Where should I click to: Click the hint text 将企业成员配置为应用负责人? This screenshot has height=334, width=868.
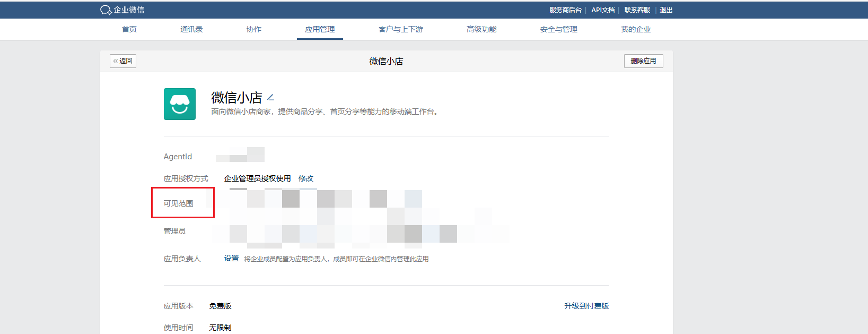[336, 259]
